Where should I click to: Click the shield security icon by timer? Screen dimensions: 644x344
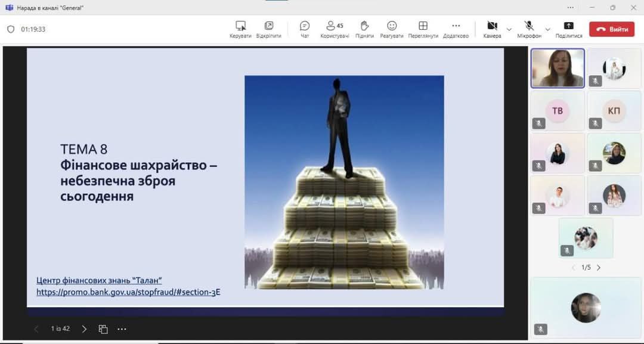point(11,30)
